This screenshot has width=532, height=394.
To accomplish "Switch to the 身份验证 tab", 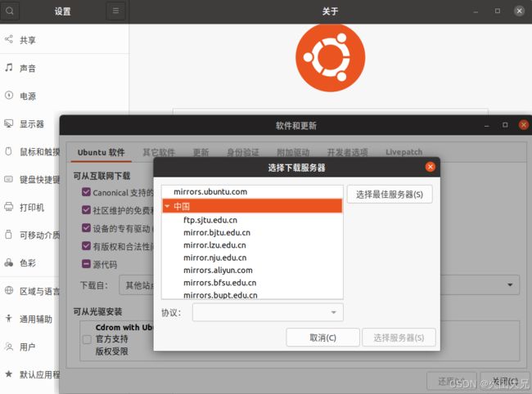I will click(x=243, y=153).
